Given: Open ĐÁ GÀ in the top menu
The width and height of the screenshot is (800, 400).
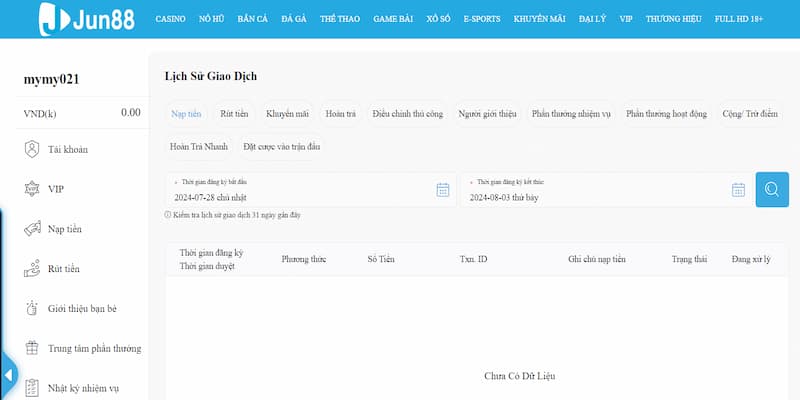Looking at the screenshot, I should (293, 19).
